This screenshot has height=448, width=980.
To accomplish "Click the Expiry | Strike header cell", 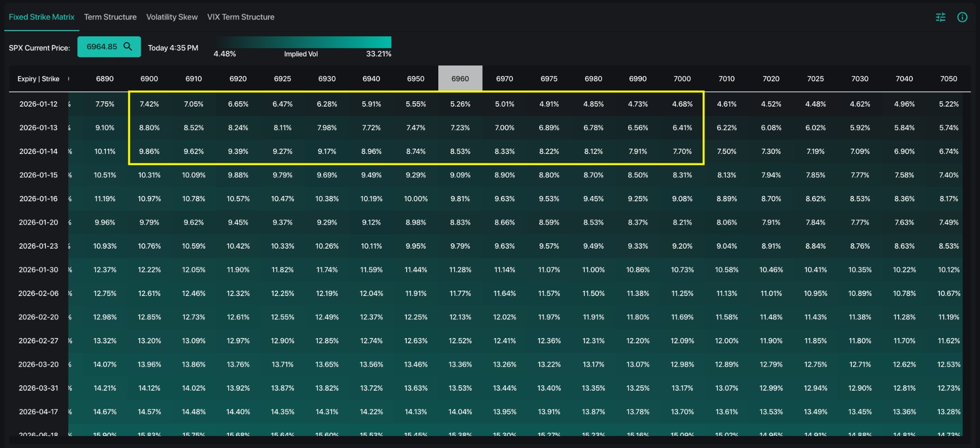I will pyautogui.click(x=38, y=78).
